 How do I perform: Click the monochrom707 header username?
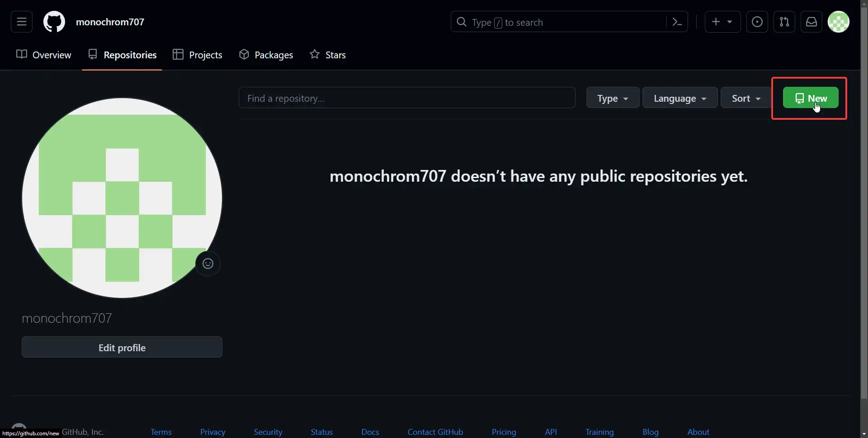pos(110,22)
